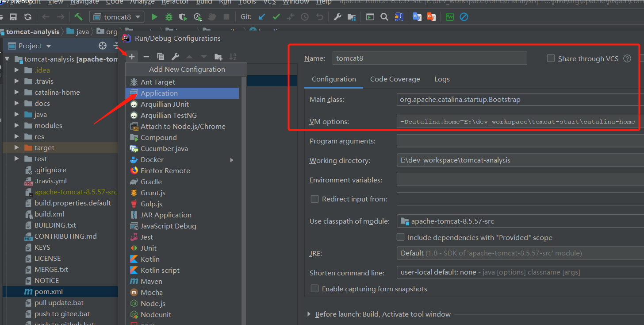
Task: Switch to the Code Coverage tab
Action: pyautogui.click(x=395, y=79)
